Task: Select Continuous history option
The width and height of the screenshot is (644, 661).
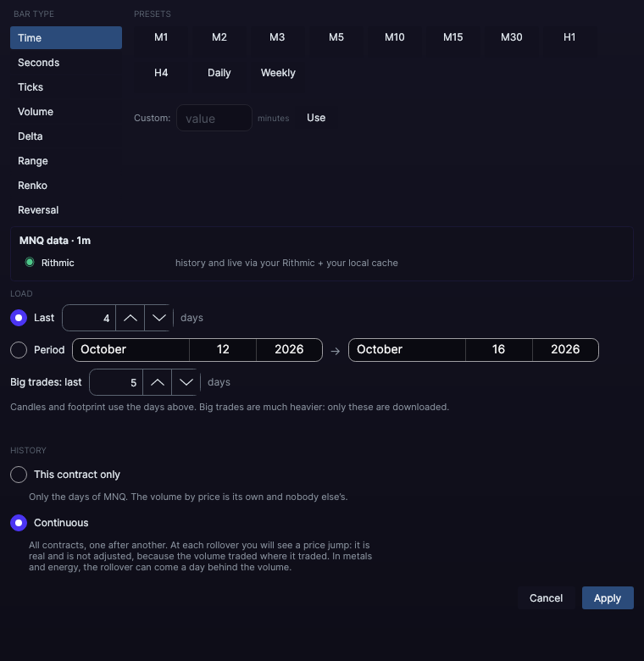Action: click(x=19, y=523)
